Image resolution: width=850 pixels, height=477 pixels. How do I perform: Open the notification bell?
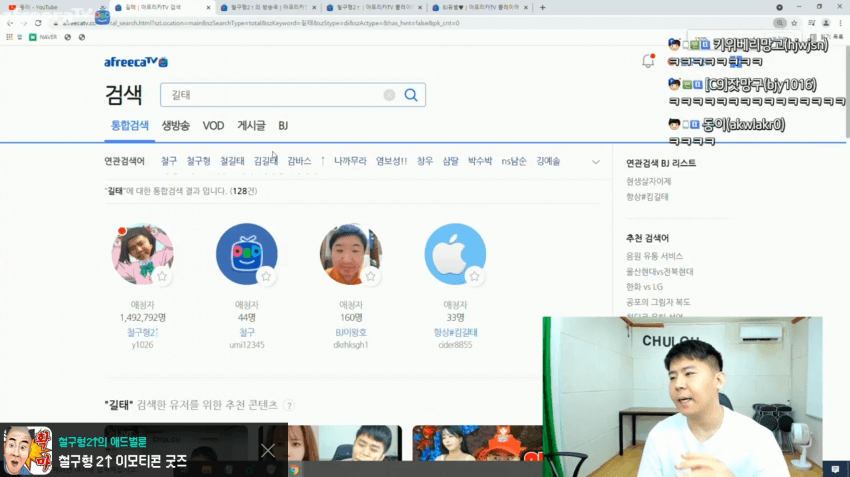[648, 61]
